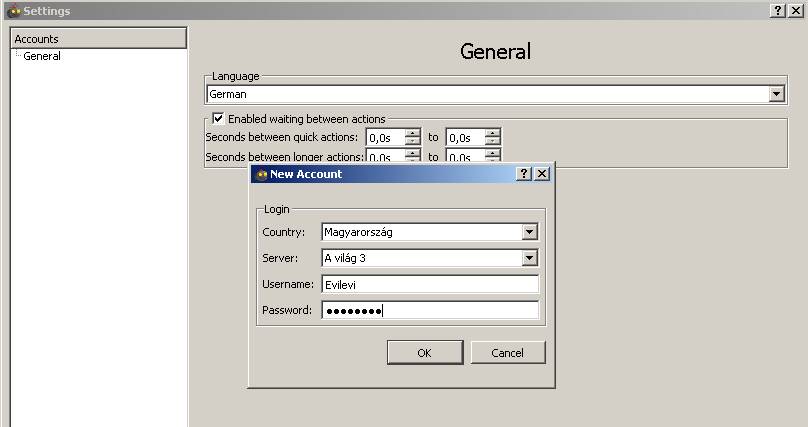This screenshot has height=427, width=808.
Task: Increase quick actions minimum seconds
Action: tap(413, 132)
